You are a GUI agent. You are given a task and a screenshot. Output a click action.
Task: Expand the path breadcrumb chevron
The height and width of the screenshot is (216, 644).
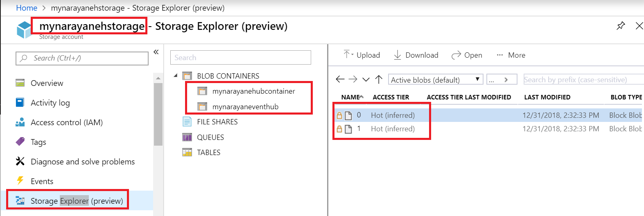[x=506, y=80]
